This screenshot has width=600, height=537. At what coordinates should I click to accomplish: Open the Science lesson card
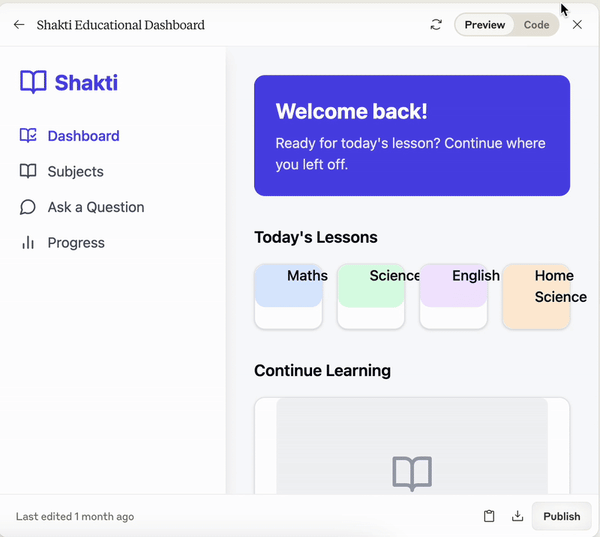coord(371,296)
